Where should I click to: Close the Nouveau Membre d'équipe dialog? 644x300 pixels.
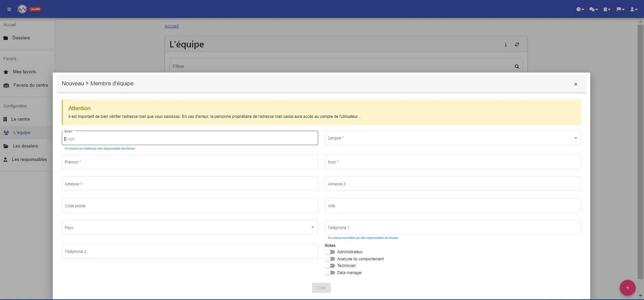575,84
